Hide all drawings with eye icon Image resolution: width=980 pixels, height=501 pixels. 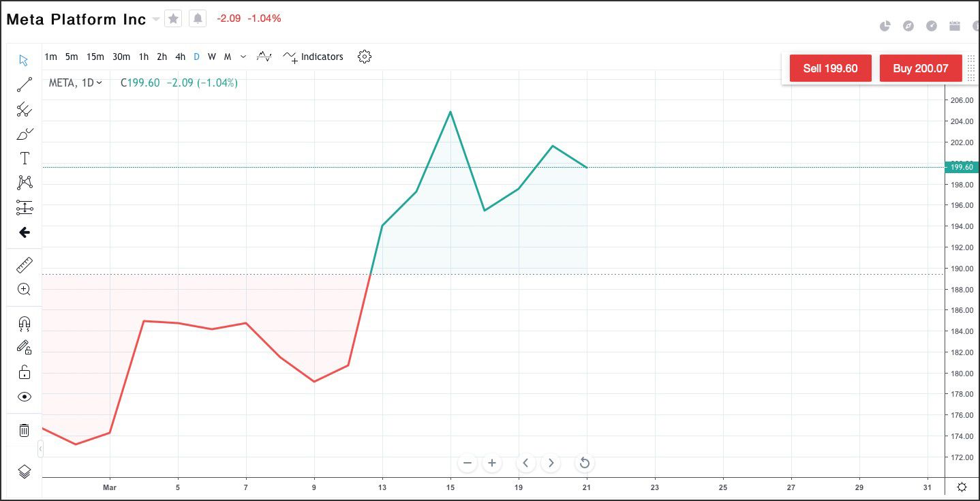(x=25, y=397)
